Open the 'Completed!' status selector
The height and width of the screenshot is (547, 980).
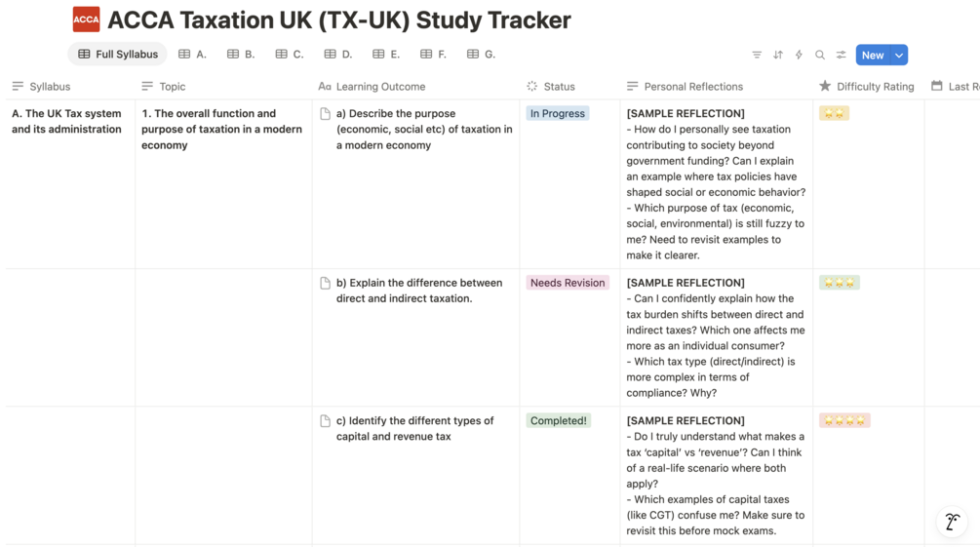pyautogui.click(x=558, y=421)
